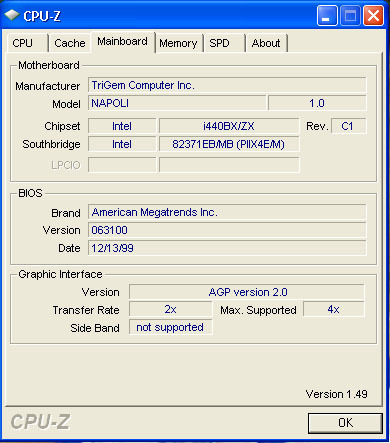Click the southbridge vendor Intel field

pyautogui.click(x=122, y=144)
